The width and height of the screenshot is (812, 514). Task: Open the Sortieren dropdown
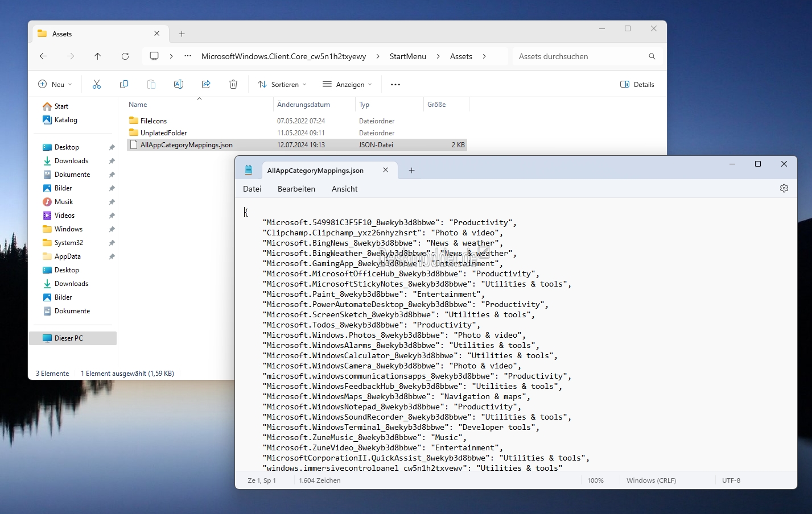tap(281, 84)
